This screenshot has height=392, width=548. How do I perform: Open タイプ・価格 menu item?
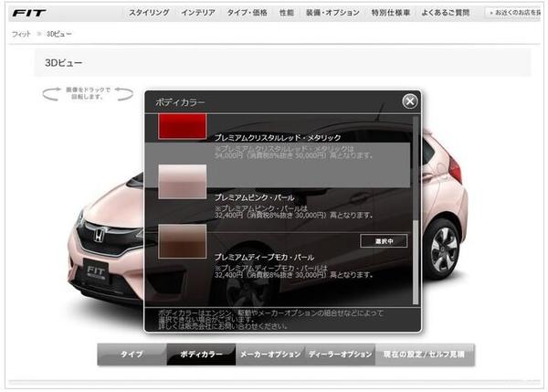(248, 13)
